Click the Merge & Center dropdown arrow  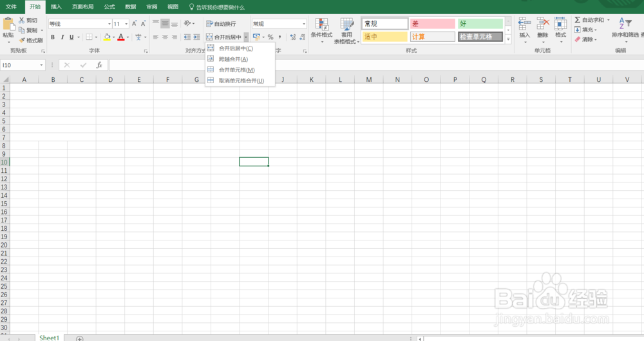pos(245,37)
